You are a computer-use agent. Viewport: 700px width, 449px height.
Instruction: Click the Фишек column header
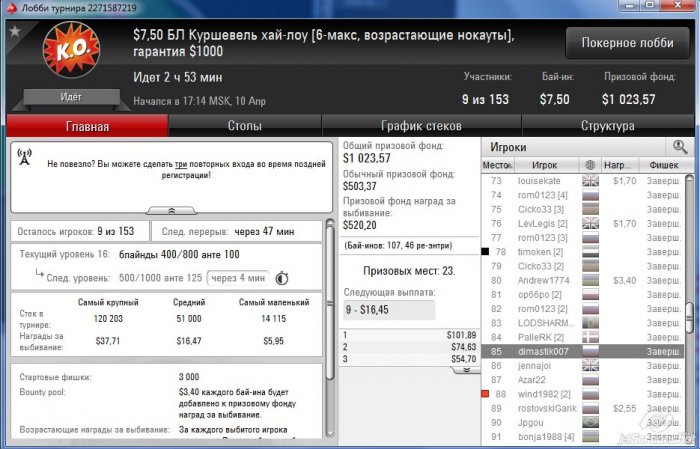[664, 165]
